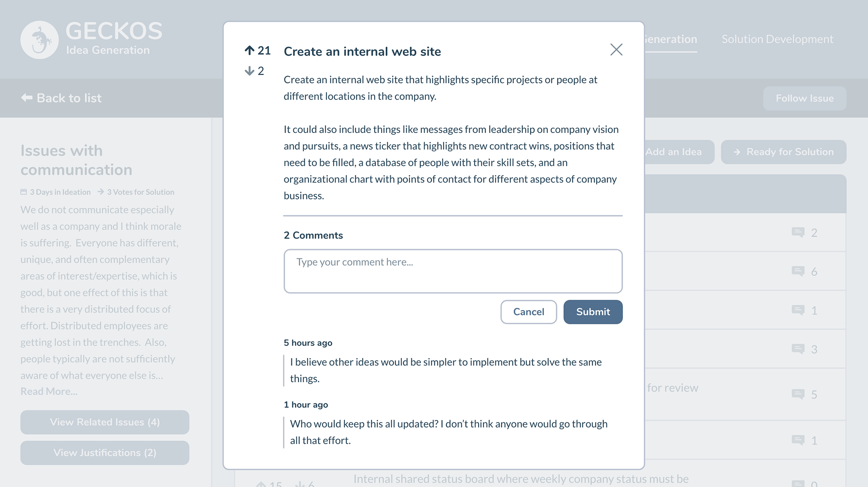Upvote the internal web site idea
Viewport: 868px width, 487px height.
pos(250,50)
